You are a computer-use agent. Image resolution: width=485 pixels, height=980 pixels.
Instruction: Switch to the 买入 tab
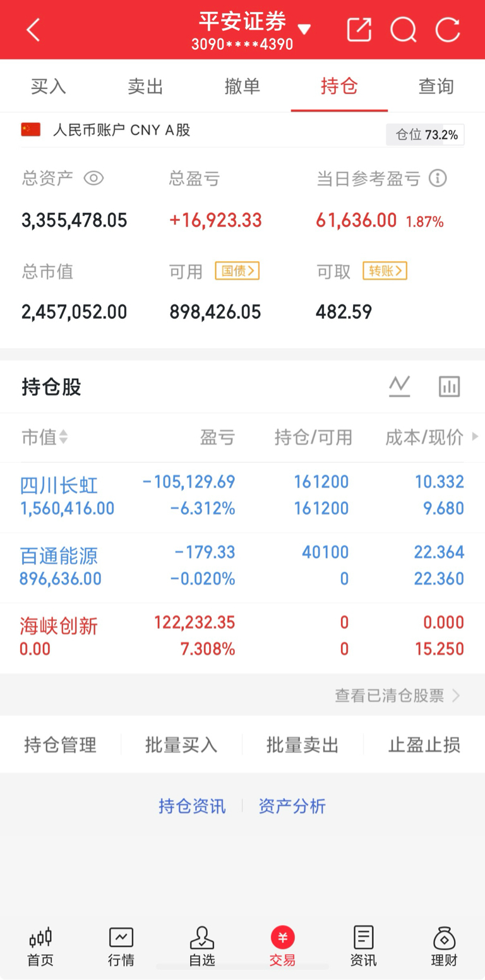tap(49, 87)
